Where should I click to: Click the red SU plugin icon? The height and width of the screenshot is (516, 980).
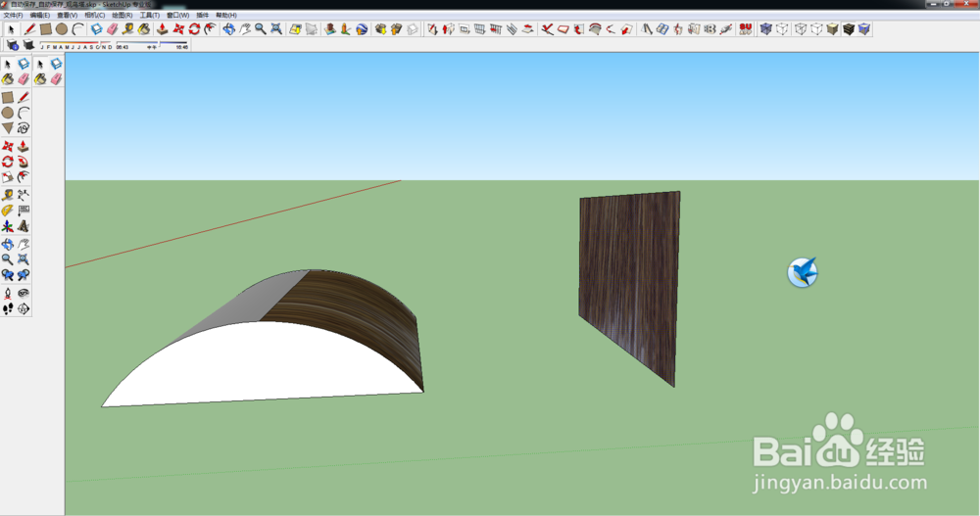click(x=745, y=29)
